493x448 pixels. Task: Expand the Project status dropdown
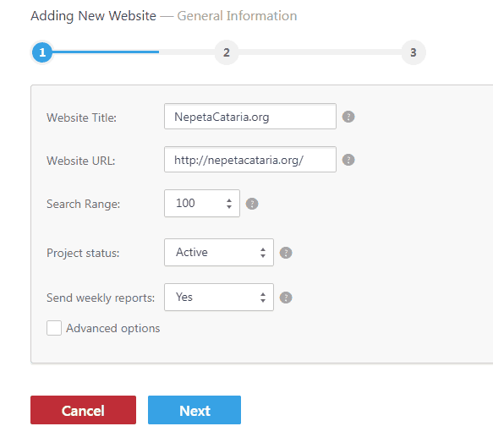[x=219, y=252]
